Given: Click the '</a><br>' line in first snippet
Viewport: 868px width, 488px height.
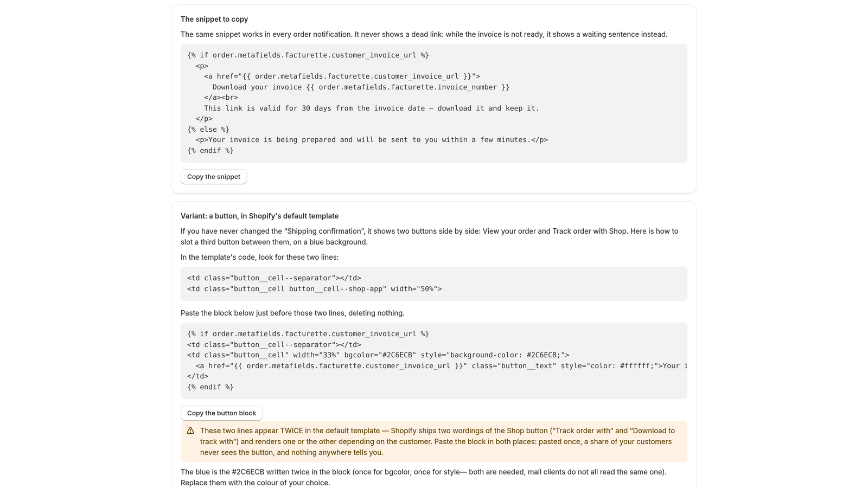Looking at the screenshot, I should click(221, 98).
